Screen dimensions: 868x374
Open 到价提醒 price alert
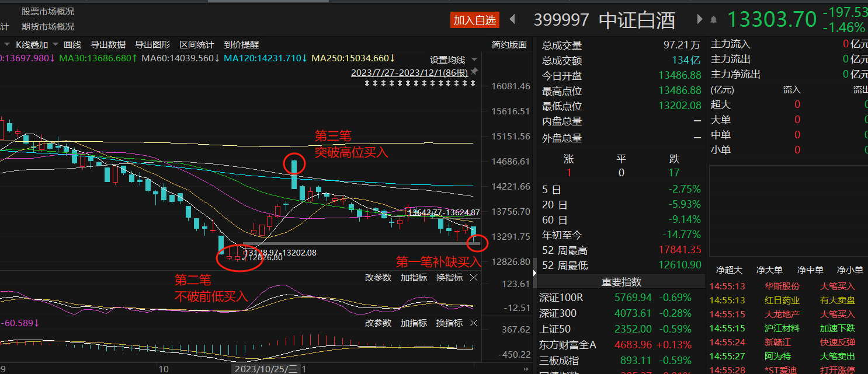pos(241,44)
